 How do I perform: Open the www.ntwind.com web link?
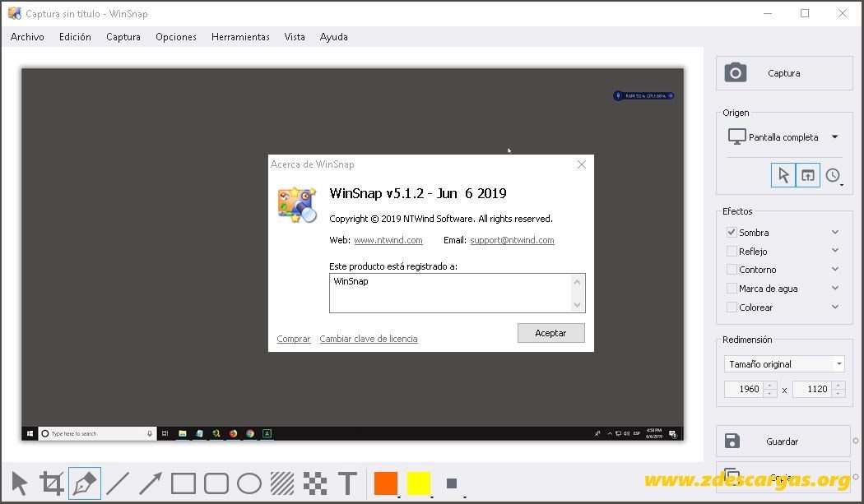tap(388, 240)
